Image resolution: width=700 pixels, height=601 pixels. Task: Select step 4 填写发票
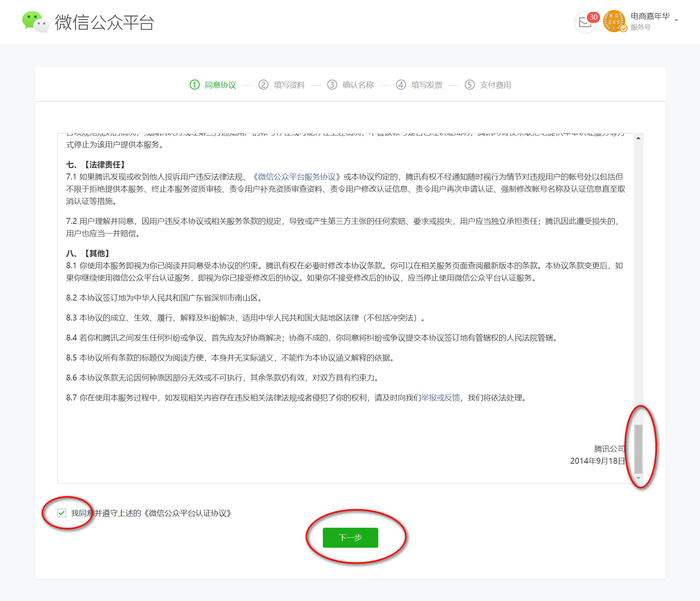pos(419,85)
